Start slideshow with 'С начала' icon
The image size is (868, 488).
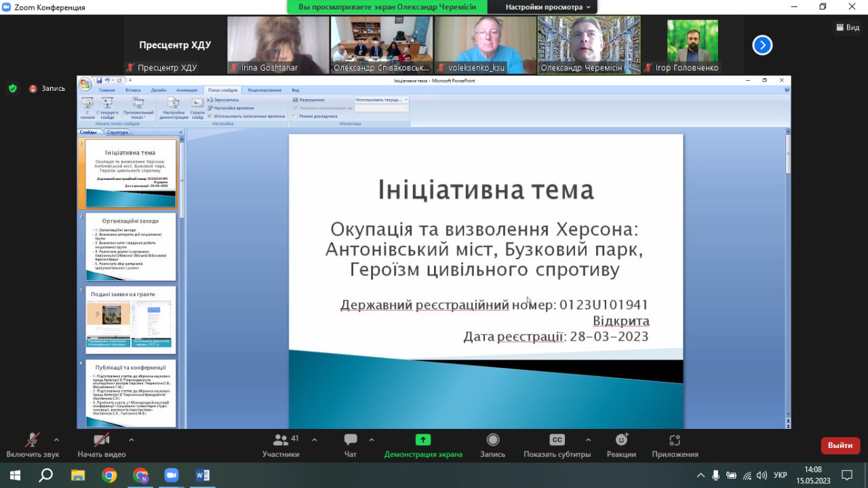[x=87, y=108]
